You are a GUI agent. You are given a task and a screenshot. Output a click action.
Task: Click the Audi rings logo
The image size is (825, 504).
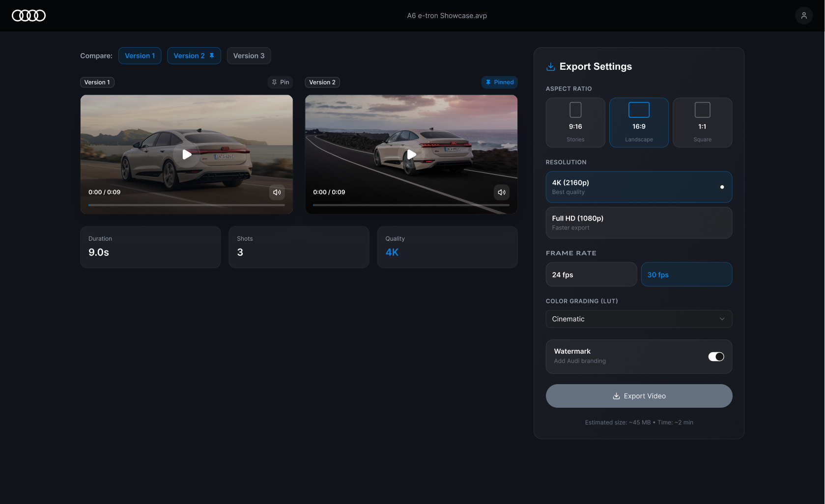point(28,16)
